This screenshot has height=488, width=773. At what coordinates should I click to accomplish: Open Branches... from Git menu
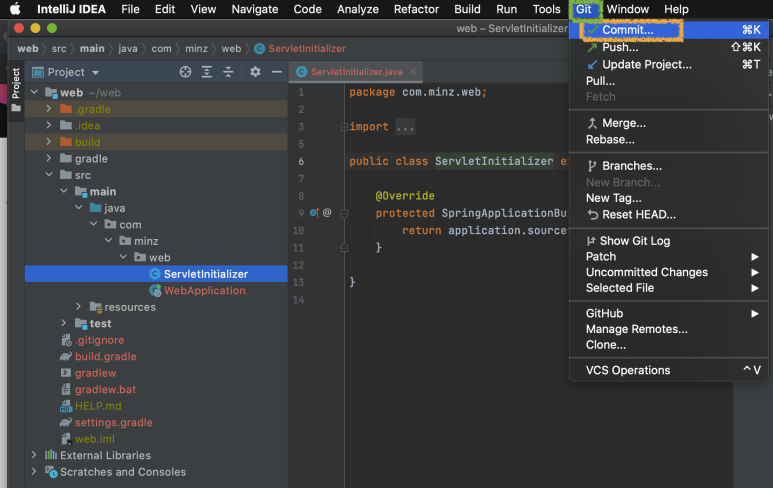668,166
